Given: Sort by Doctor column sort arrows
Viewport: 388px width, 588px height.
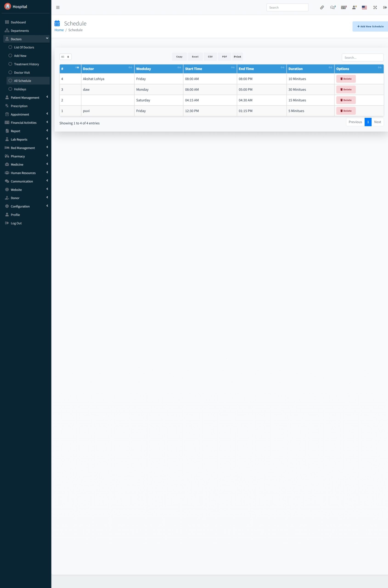Looking at the screenshot, I should (130, 67).
